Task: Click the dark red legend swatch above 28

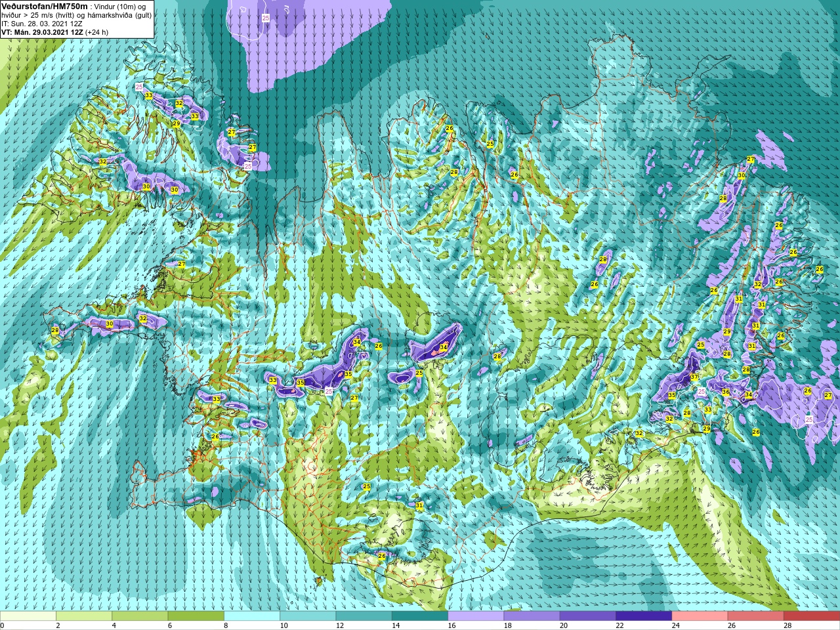Action: tap(812, 616)
